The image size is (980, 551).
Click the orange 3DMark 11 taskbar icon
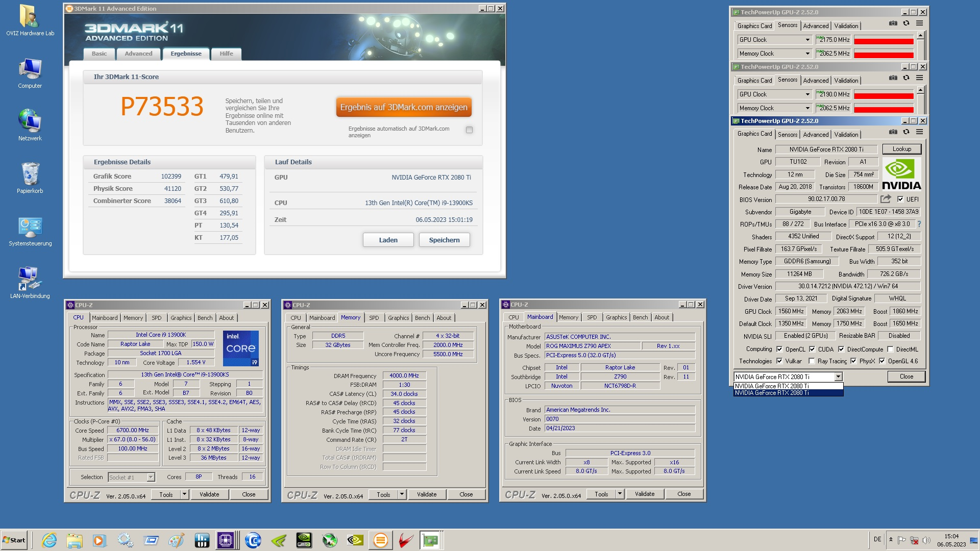click(380, 540)
